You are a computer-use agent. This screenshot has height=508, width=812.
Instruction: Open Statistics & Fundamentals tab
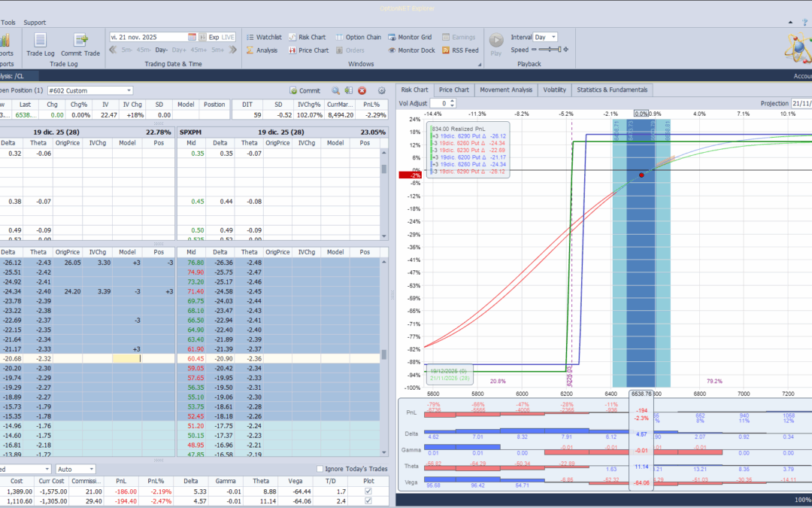tap(612, 90)
